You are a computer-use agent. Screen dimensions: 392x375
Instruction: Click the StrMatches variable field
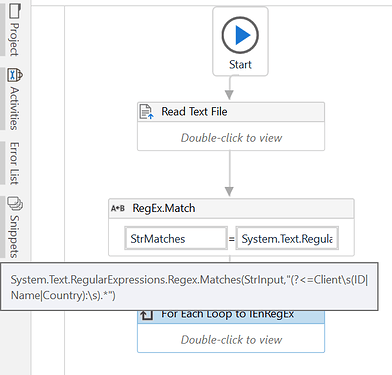point(176,238)
